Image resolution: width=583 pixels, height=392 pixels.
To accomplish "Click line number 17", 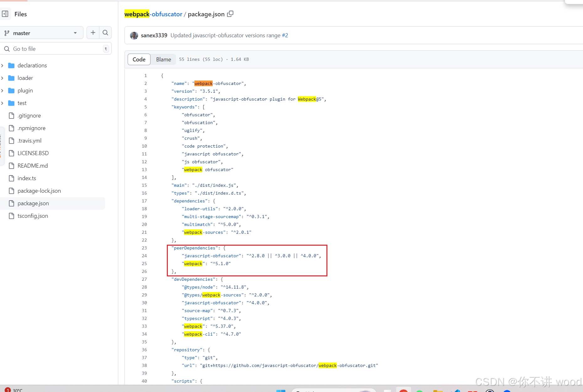I will 144,201.
